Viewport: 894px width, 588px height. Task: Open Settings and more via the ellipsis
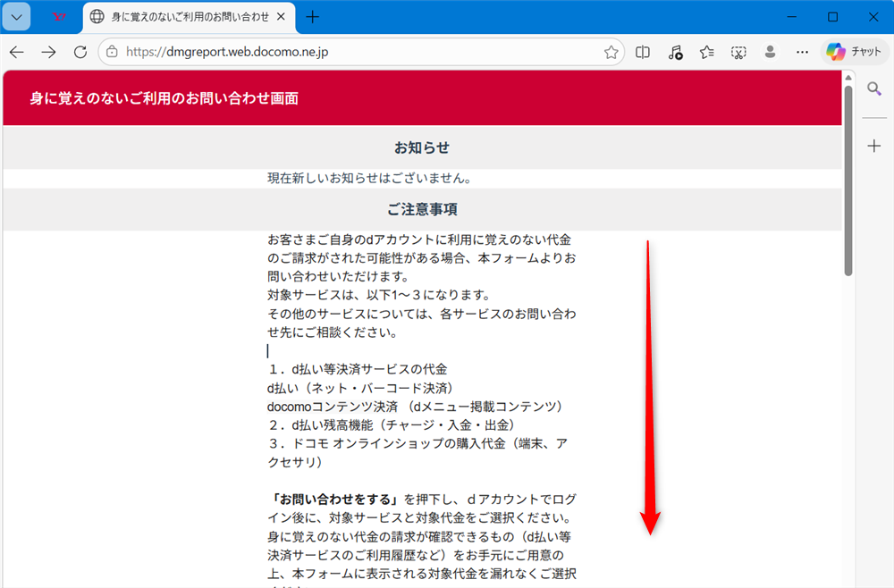click(802, 52)
